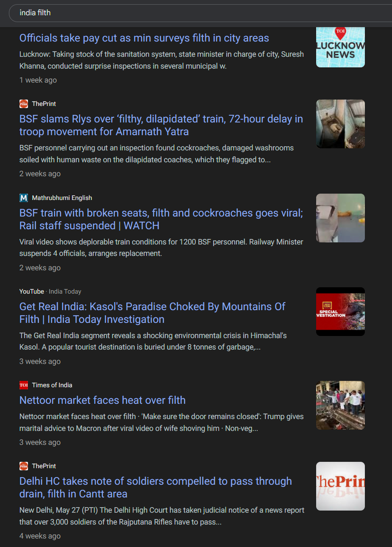Click the 'Viral video shows deplorable train' snippet
The image size is (392, 547).
(161, 248)
